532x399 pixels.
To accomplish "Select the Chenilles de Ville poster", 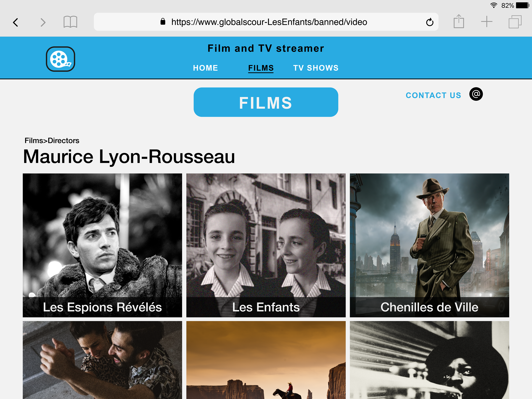I will tap(429, 245).
